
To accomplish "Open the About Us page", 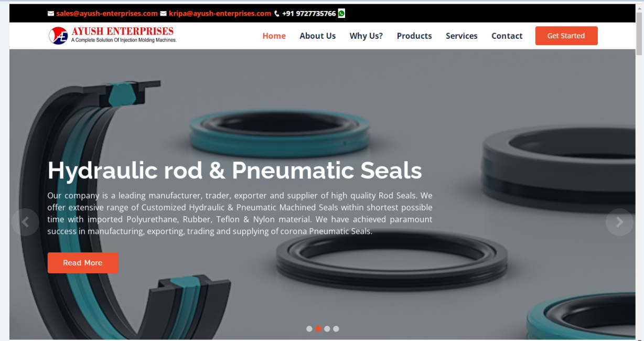I will 318,36.
